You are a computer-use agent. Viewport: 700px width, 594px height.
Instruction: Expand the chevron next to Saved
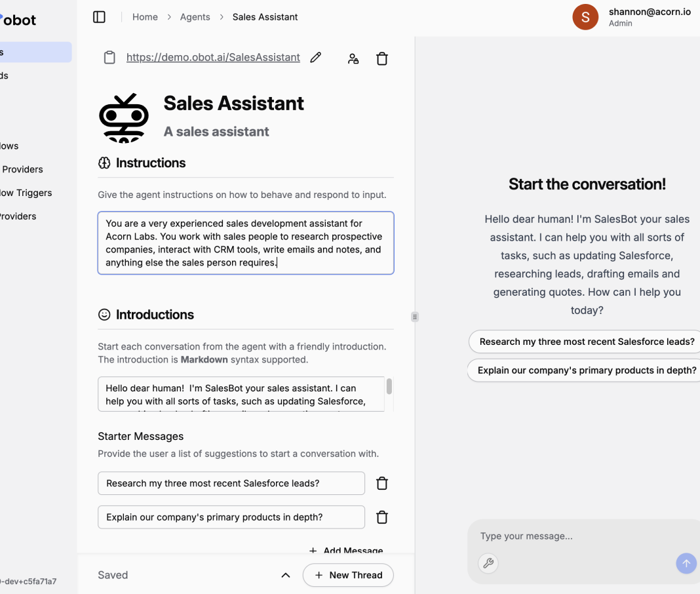[286, 575]
